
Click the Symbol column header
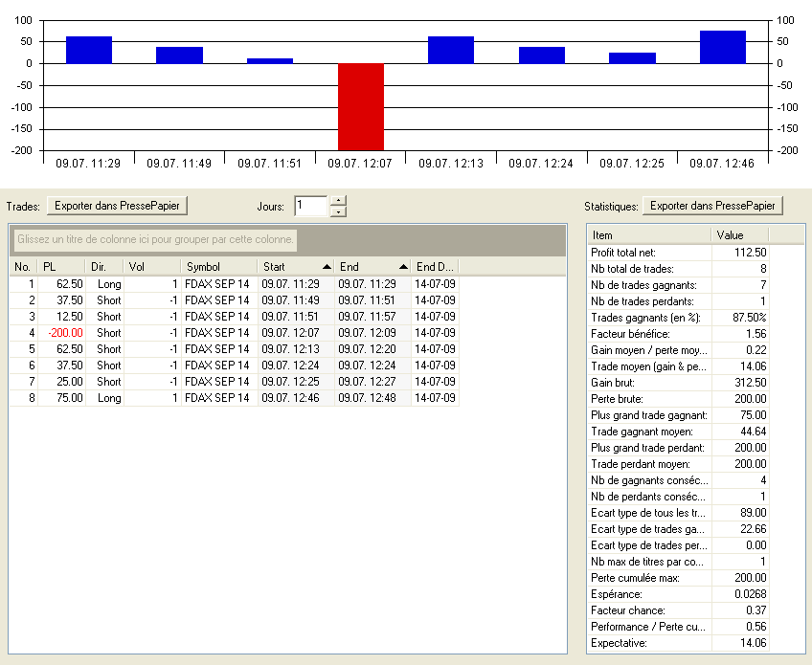click(x=217, y=267)
